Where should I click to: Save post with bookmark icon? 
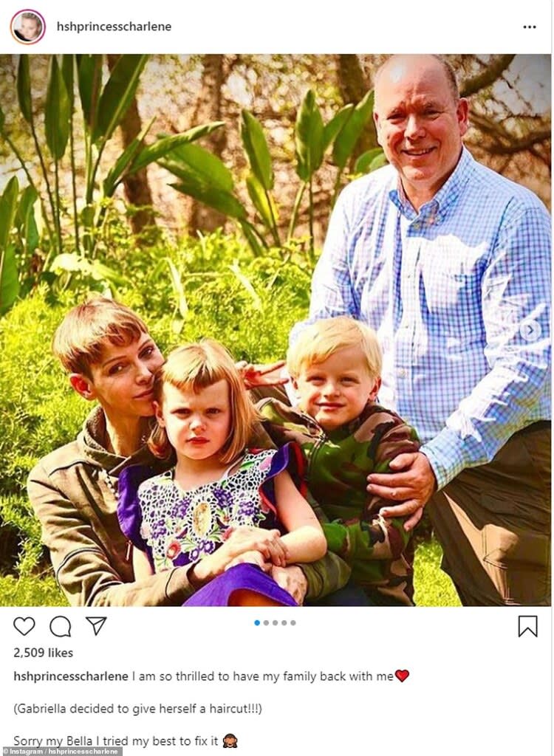[x=528, y=626]
